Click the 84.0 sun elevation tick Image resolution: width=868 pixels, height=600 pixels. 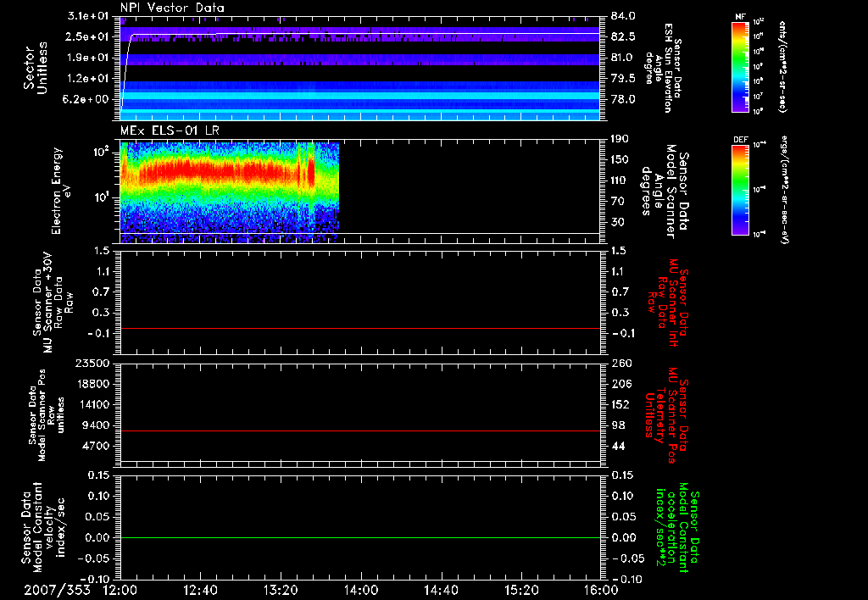[x=623, y=16]
